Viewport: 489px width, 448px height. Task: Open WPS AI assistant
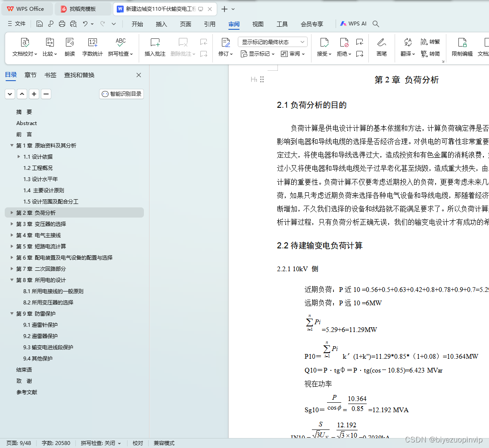point(353,24)
